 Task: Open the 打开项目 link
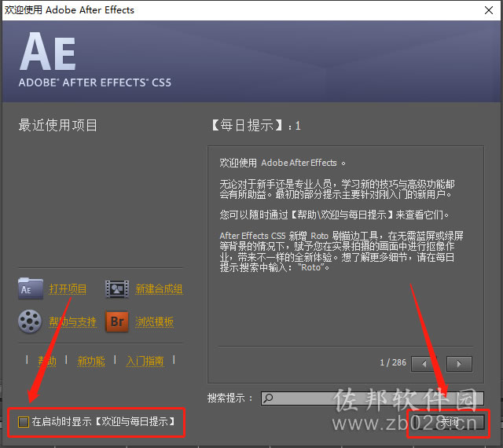pyautogui.click(x=68, y=288)
